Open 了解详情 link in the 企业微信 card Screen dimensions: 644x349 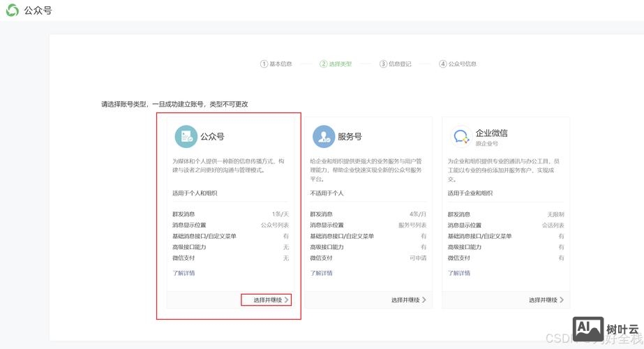[x=459, y=273]
